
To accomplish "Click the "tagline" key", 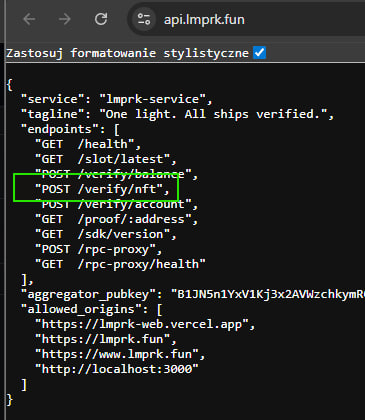I will pos(53,114).
